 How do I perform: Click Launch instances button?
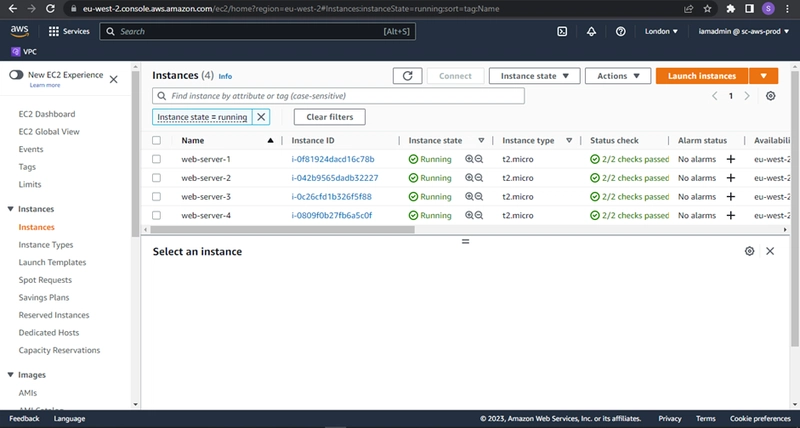pyautogui.click(x=702, y=76)
